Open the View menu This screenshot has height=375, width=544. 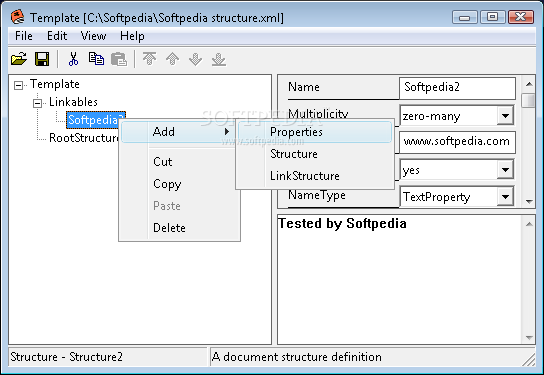coord(93,36)
